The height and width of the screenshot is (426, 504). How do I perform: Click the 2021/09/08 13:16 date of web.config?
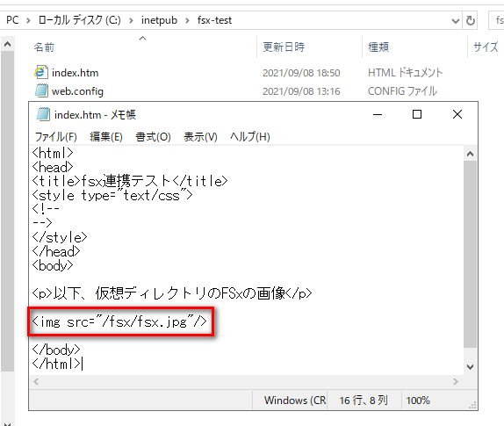coord(301,91)
